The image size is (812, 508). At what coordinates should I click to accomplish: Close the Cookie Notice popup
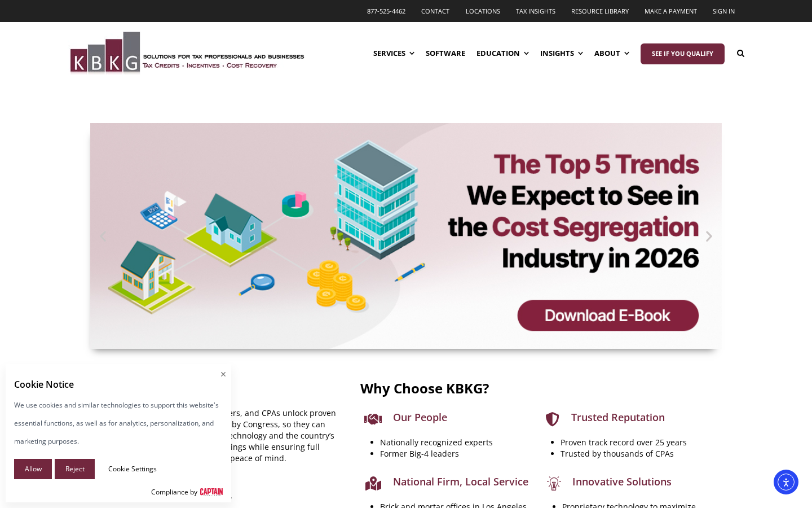tap(223, 374)
